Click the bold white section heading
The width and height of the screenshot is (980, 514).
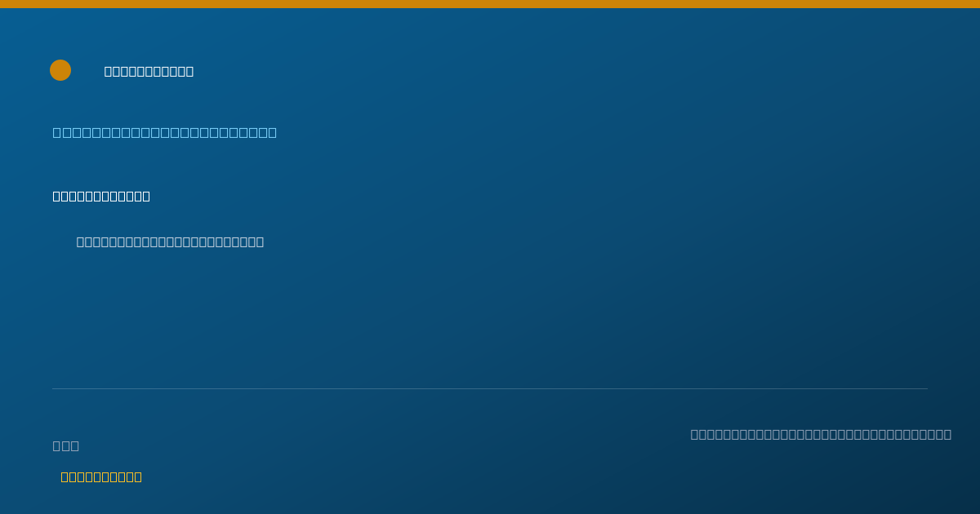pyautogui.click(x=101, y=196)
